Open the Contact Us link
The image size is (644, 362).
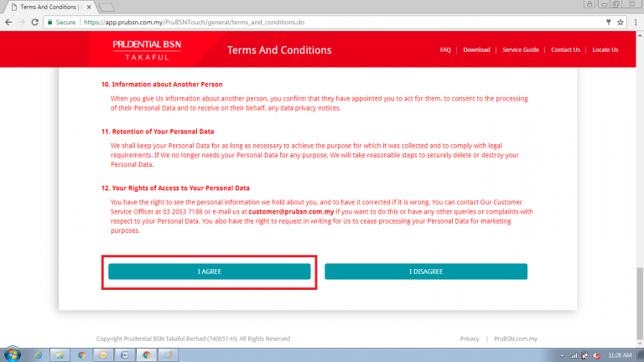coord(565,49)
